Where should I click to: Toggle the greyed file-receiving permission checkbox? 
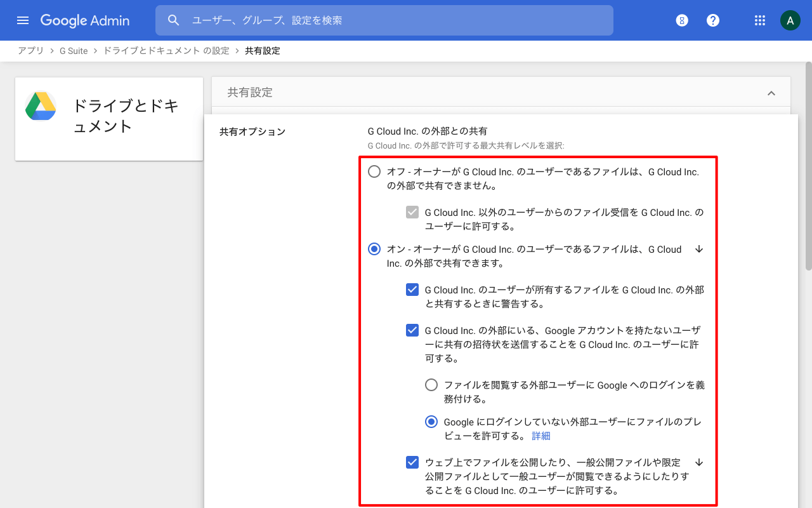coord(412,212)
